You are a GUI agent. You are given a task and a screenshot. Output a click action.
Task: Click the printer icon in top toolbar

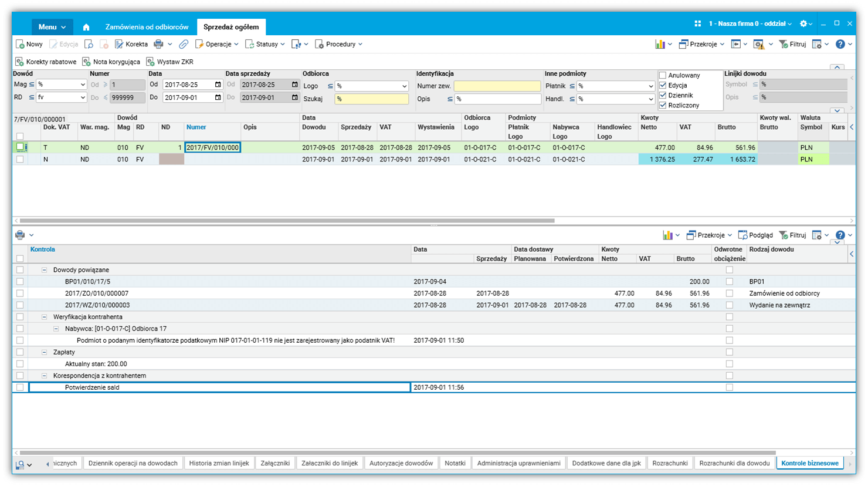pyautogui.click(x=158, y=44)
